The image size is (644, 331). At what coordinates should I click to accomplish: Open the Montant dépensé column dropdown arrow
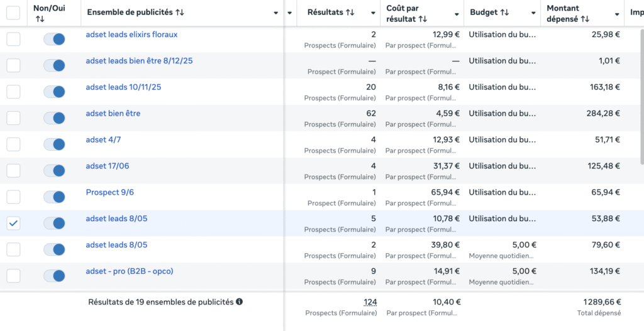pos(618,13)
